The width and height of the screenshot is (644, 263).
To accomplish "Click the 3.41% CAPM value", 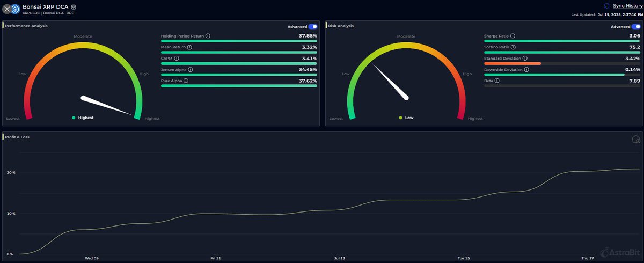I will click(x=310, y=58).
